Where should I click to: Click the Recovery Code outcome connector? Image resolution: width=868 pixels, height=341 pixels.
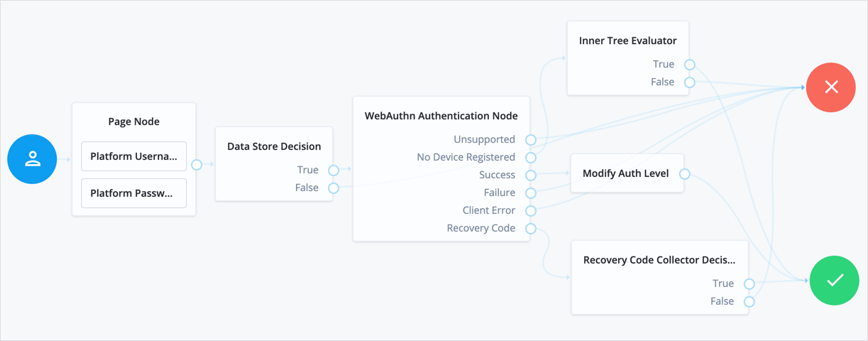tap(531, 229)
